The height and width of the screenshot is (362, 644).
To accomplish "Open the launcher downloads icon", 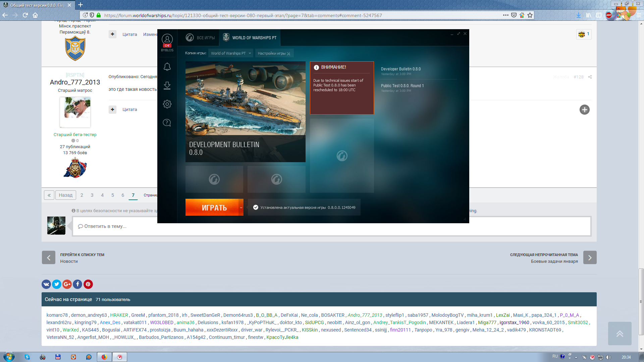I will (x=167, y=85).
